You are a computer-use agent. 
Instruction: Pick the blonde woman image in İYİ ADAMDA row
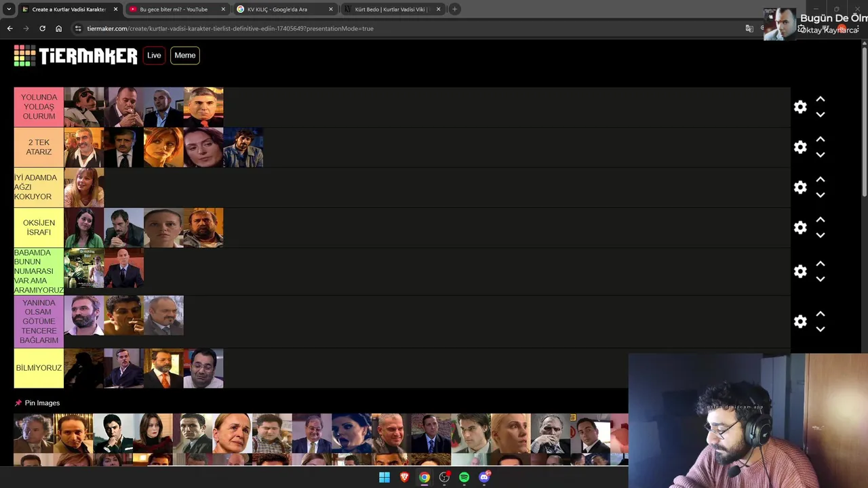(84, 187)
